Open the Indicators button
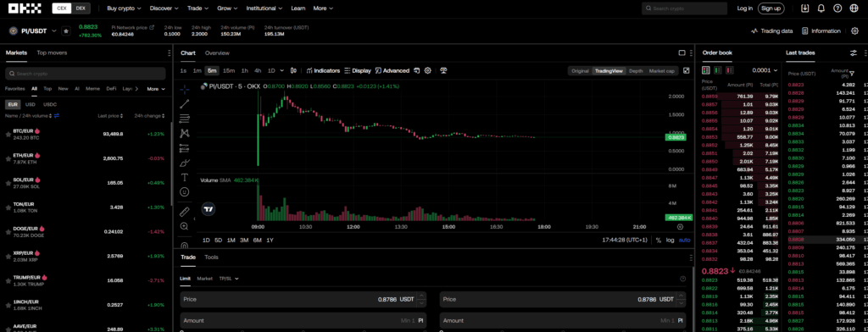The image size is (868, 332). tap(323, 71)
